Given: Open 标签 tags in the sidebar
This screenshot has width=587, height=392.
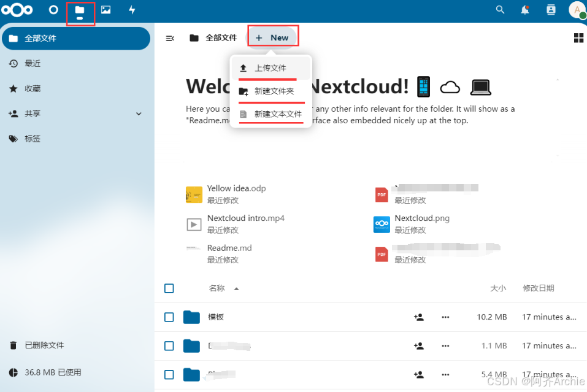Looking at the screenshot, I should pyautogui.click(x=76, y=139).
